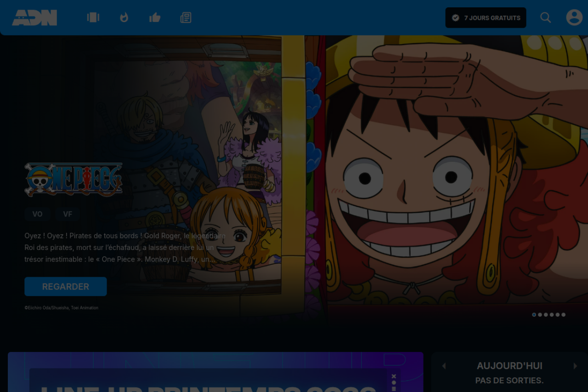The height and width of the screenshot is (392, 588).
Task: Select the fourth carousel slide dot
Action: pos(552,315)
